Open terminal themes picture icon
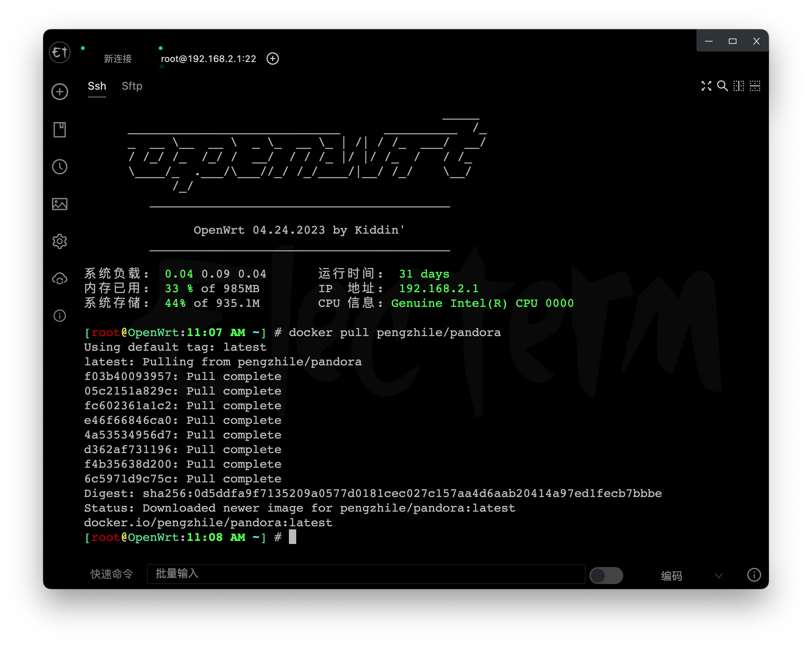 pyautogui.click(x=60, y=204)
